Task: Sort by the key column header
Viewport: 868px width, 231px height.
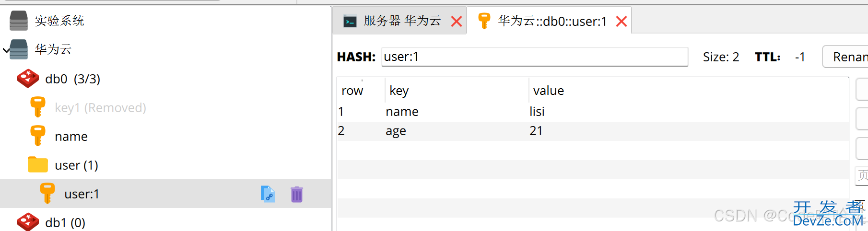Action: click(457, 90)
